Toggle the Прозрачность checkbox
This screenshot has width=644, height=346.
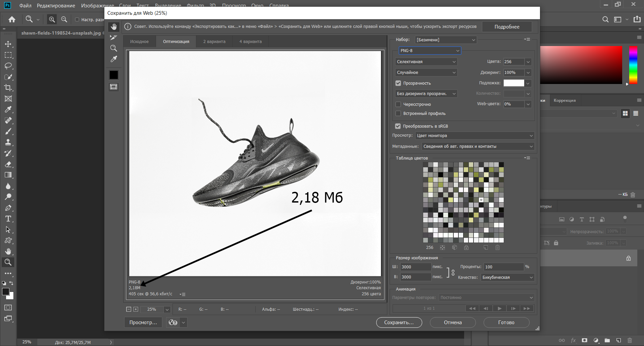coord(398,83)
